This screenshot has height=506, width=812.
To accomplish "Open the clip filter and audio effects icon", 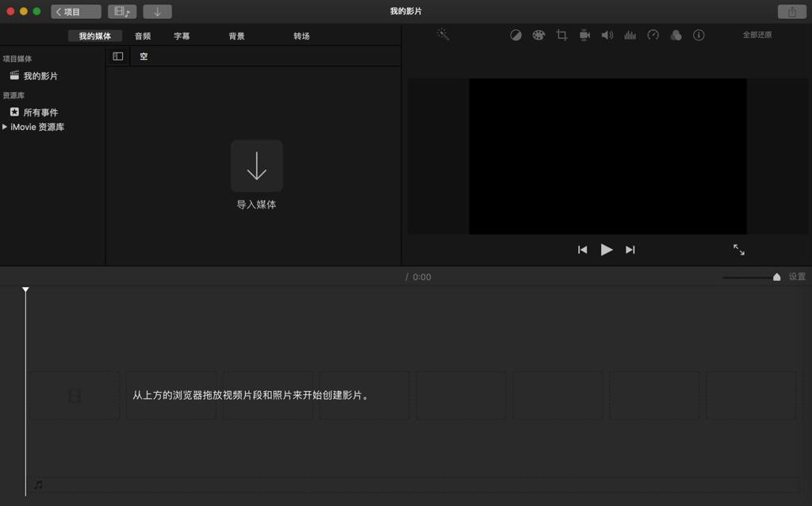I will pyautogui.click(x=676, y=35).
